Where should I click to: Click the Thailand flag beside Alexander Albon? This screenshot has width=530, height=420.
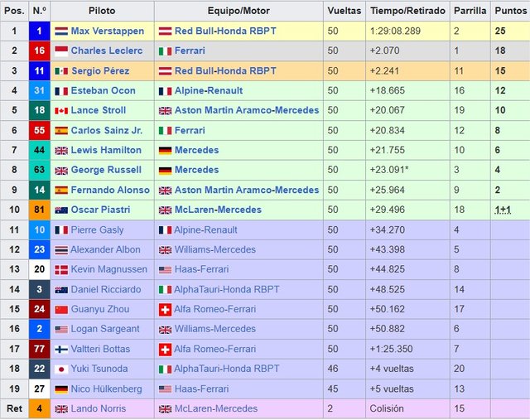[x=61, y=250]
